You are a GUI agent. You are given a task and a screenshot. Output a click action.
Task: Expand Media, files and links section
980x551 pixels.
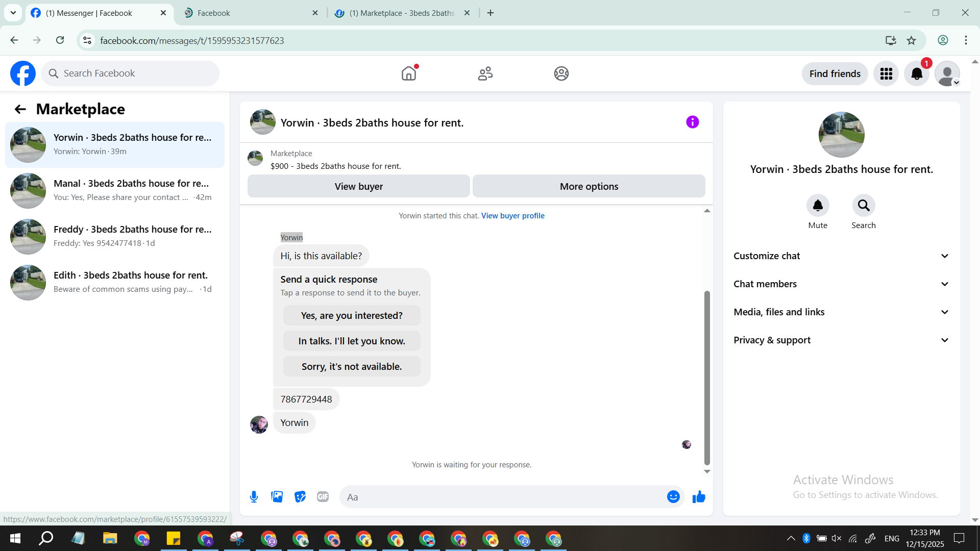click(x=841, y=312)
